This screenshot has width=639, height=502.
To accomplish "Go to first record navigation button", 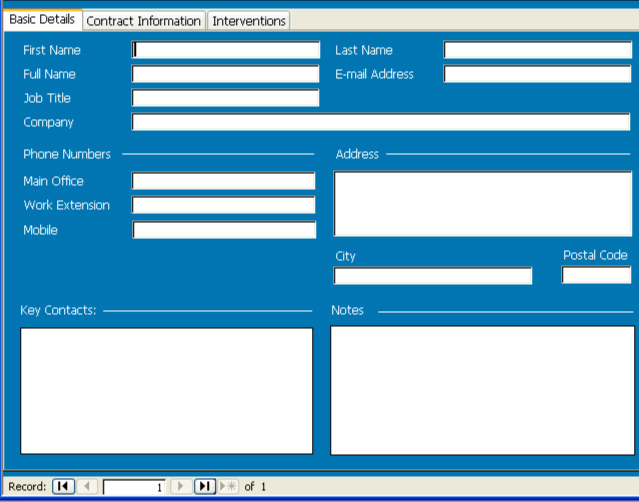I will click(x=63, y=486).
